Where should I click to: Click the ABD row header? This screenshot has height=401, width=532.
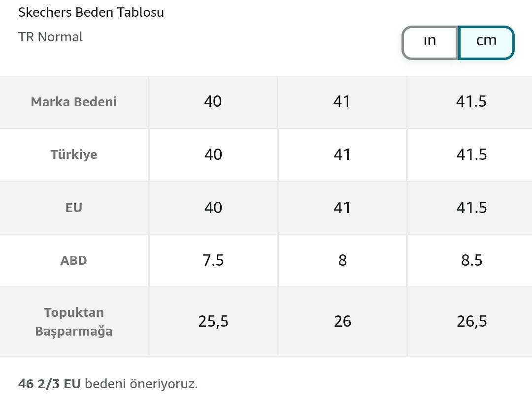point(74,261)
